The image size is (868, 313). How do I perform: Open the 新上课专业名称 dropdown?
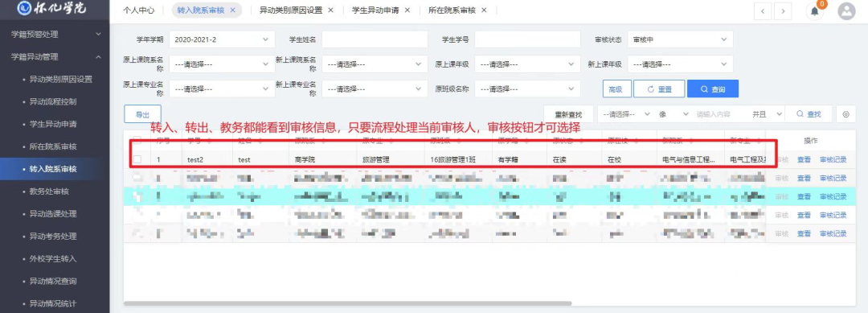pyautogui.click(x=375, y=89)
